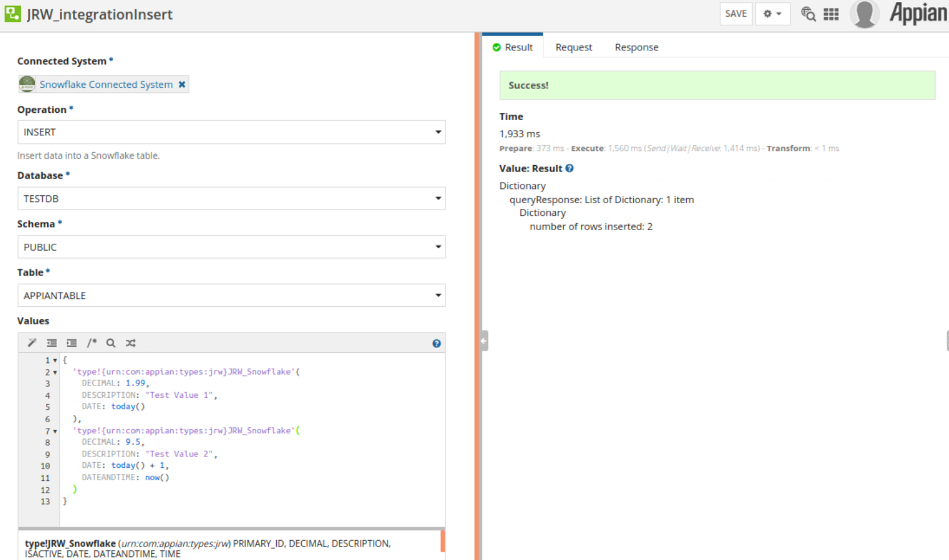Click the indent icon in editor toolbar
This screenshot has height=560, width=949.
pyautogui.click(x=72, y=343)
